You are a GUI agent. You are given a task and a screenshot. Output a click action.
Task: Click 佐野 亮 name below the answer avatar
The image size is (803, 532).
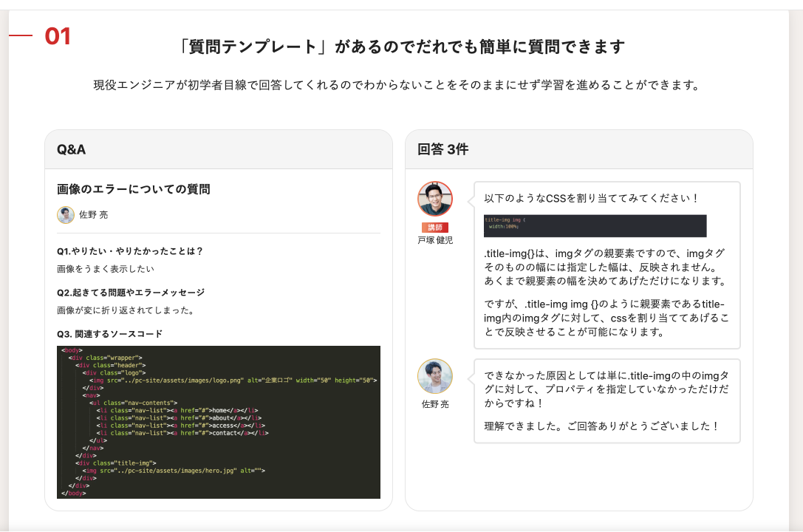[x=435, y=404]
